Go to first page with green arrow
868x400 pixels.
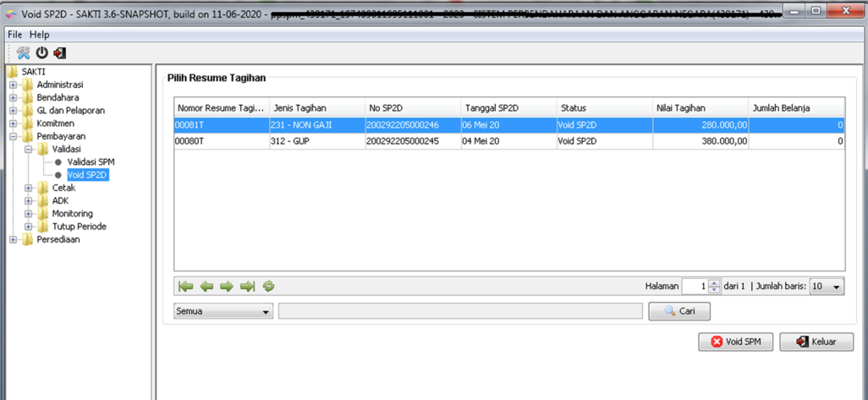(186, 287)
